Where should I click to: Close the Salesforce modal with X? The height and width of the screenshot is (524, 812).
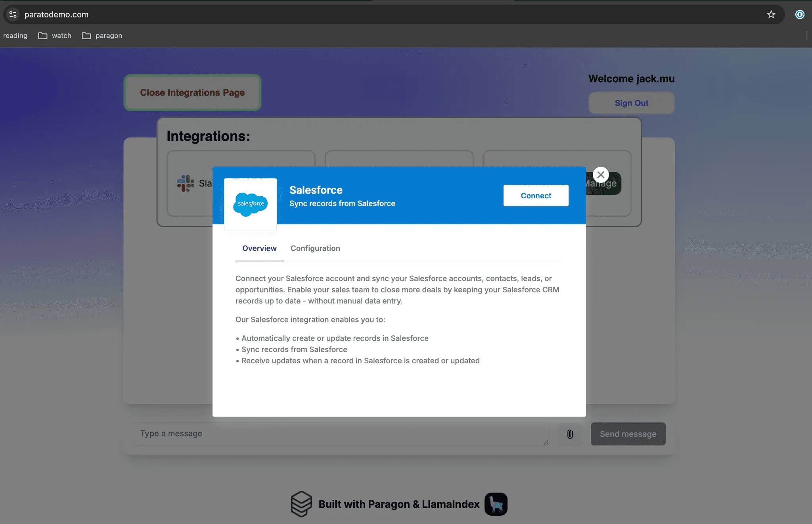601,175
